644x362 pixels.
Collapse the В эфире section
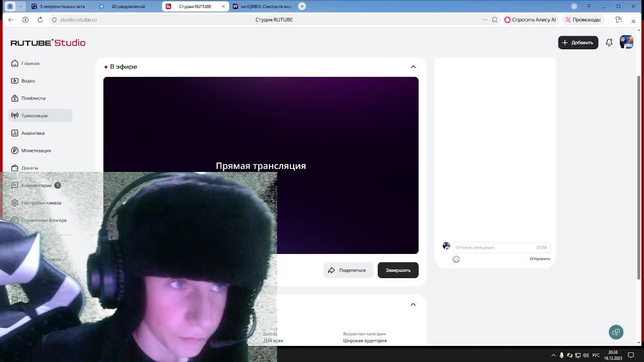413,67
